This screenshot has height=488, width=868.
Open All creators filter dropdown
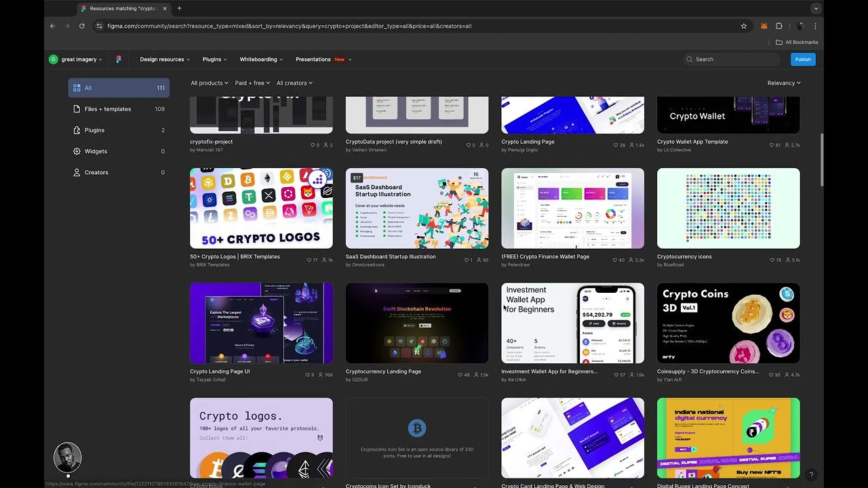pyautogui.click(x=294, y=83)
